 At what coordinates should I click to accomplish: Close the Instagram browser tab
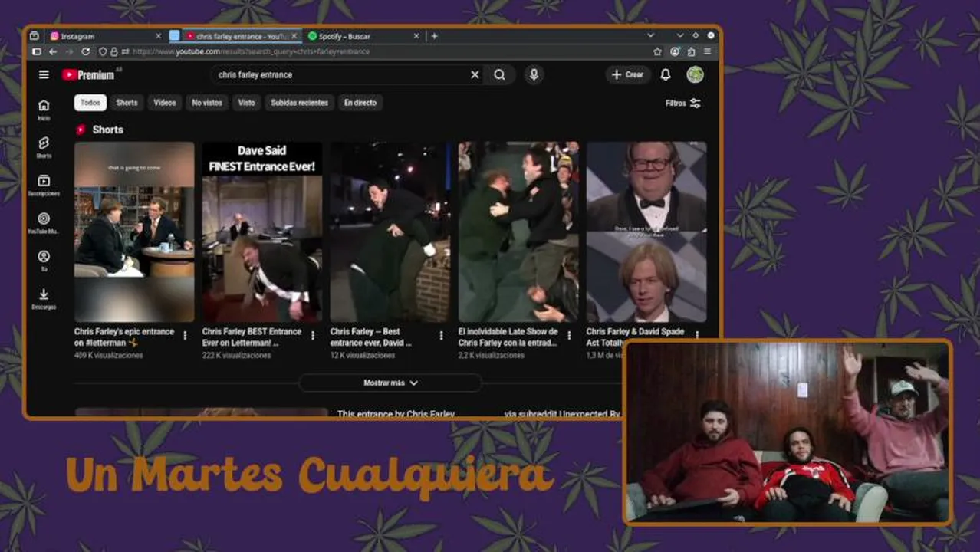[x=159, y=36]
